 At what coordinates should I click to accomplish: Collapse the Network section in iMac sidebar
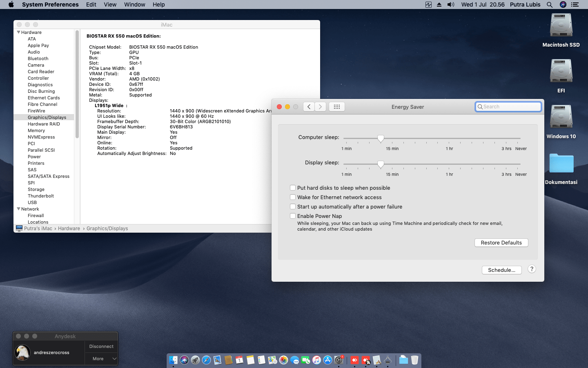tap(18, 209)
